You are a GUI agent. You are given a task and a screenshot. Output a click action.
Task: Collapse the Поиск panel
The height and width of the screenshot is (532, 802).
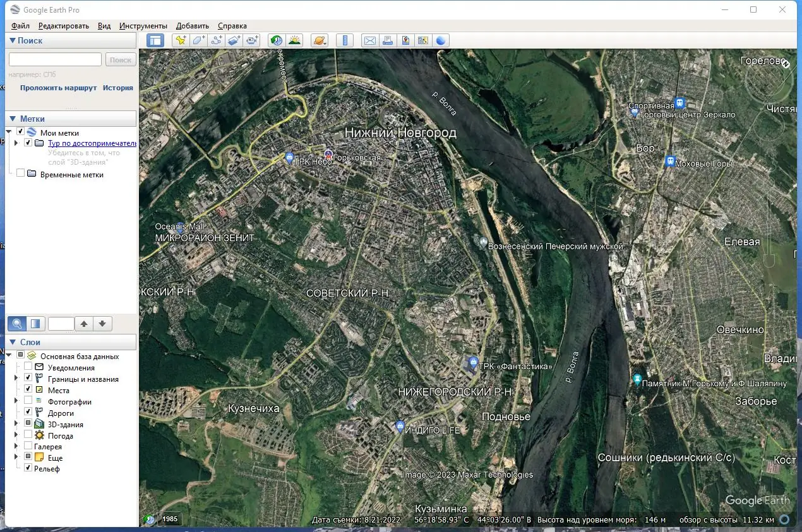pyautogui.click(x=13, y=40)
